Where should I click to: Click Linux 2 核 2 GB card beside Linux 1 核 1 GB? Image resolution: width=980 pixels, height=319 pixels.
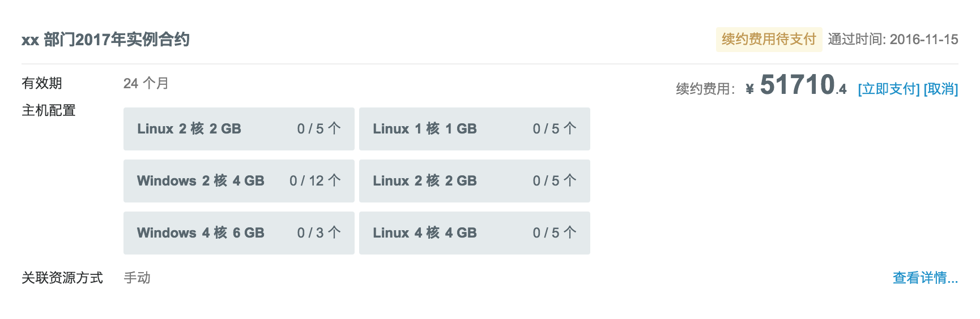tap(238, 129)
